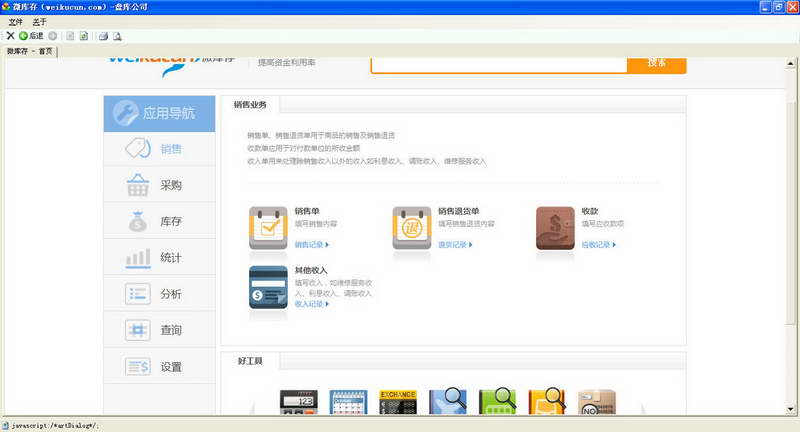
Task: Select 库存 in the navigation sidebar
Action: tap(159, 222)
